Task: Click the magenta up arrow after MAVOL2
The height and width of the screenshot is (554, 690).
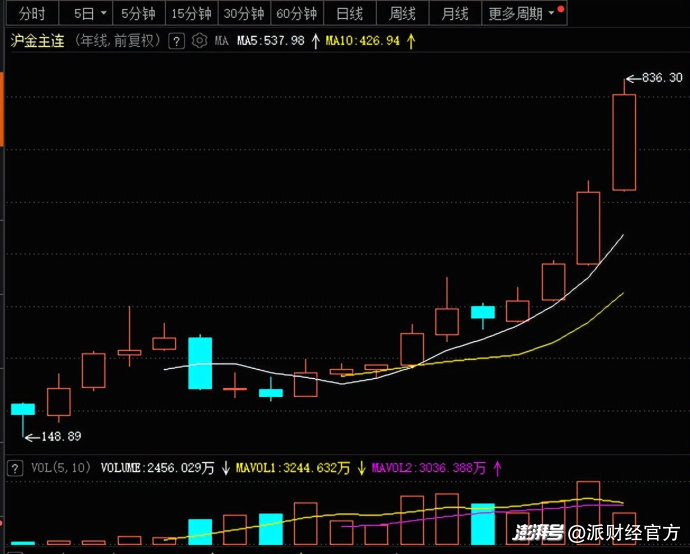Action: coord(497,467)
